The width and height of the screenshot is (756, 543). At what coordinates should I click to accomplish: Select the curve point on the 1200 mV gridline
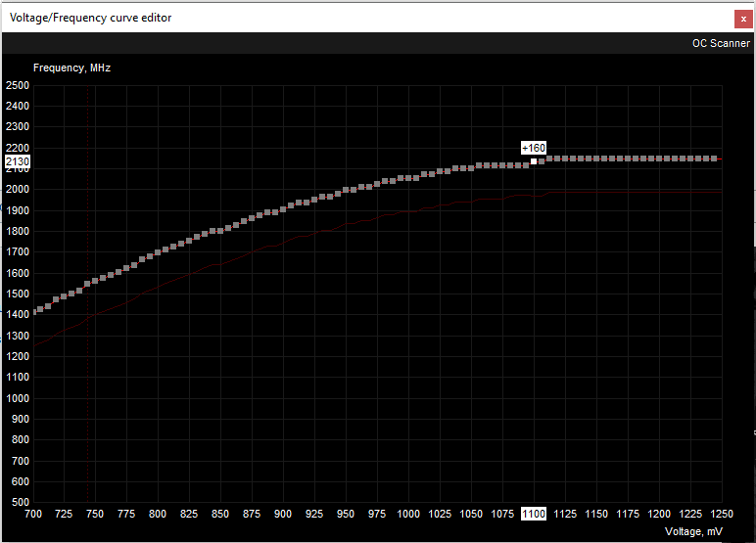pos(659,158)
